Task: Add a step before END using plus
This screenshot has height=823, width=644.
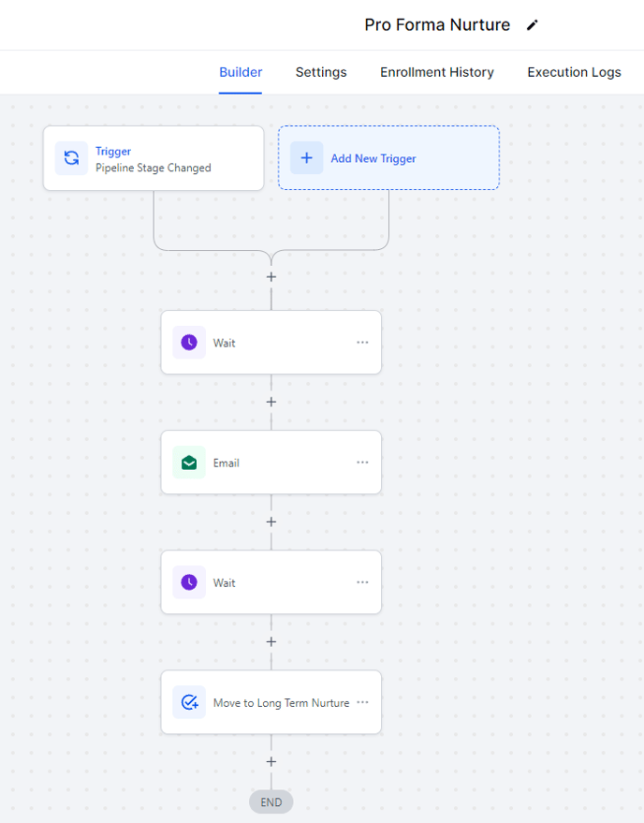Action: pyautogui.click(x=271, y=761)
